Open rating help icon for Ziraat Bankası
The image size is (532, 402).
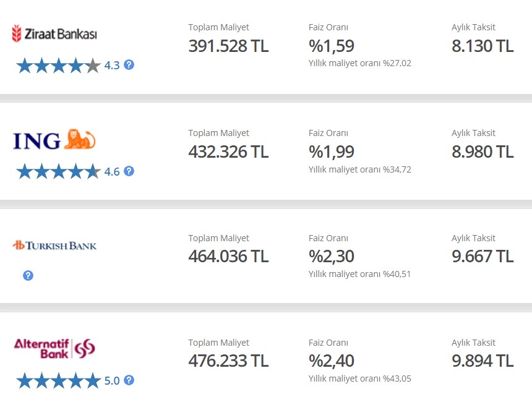129,65
